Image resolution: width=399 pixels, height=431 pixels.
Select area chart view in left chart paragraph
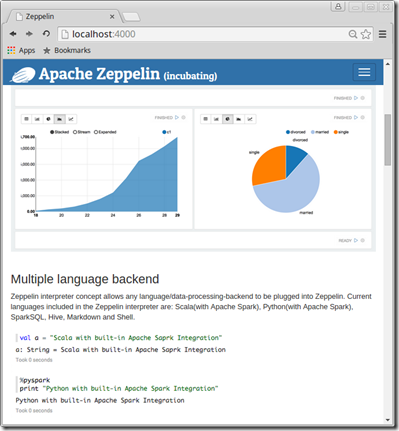[x=60, y=119]
